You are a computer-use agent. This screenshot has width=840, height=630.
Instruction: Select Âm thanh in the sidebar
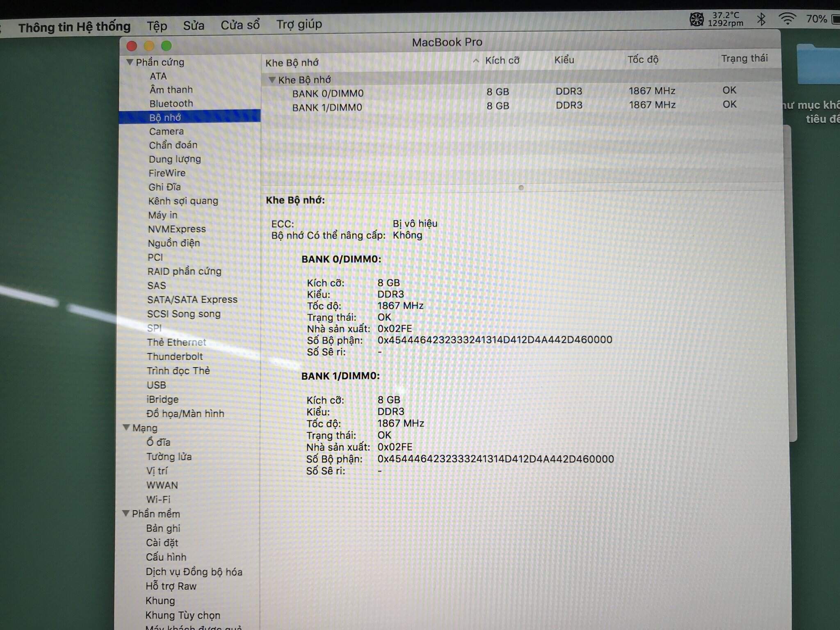[171, 90]
